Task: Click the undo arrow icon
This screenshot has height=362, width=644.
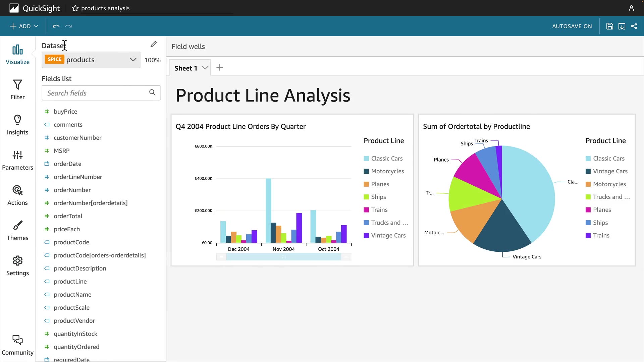Action: pos(56,26)
